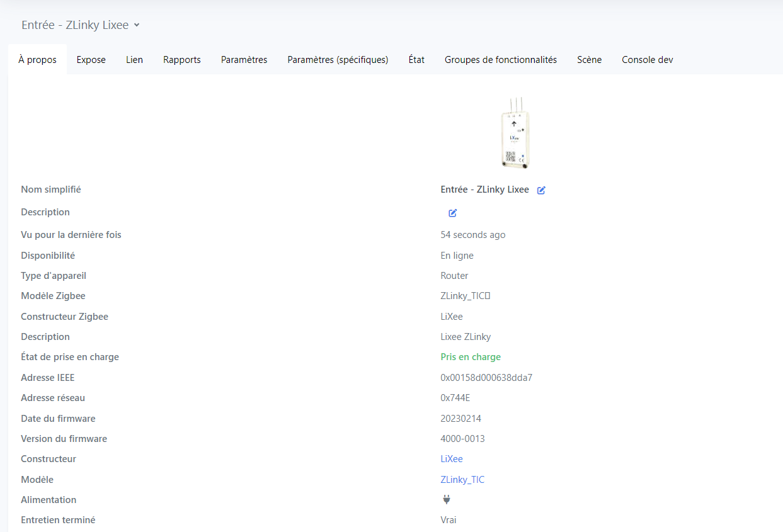783x532 pixels.
Task: Open the Lien tab
Action: click(134, 60)
